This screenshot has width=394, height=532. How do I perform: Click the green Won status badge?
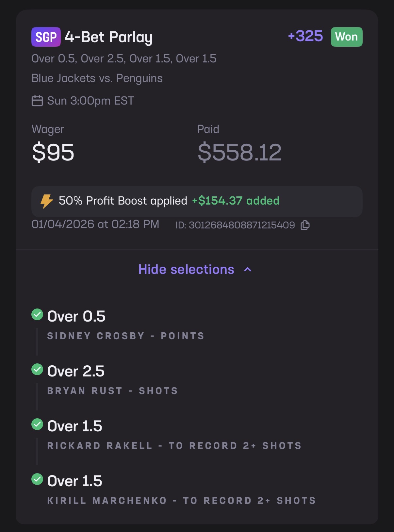coord(346,37)
